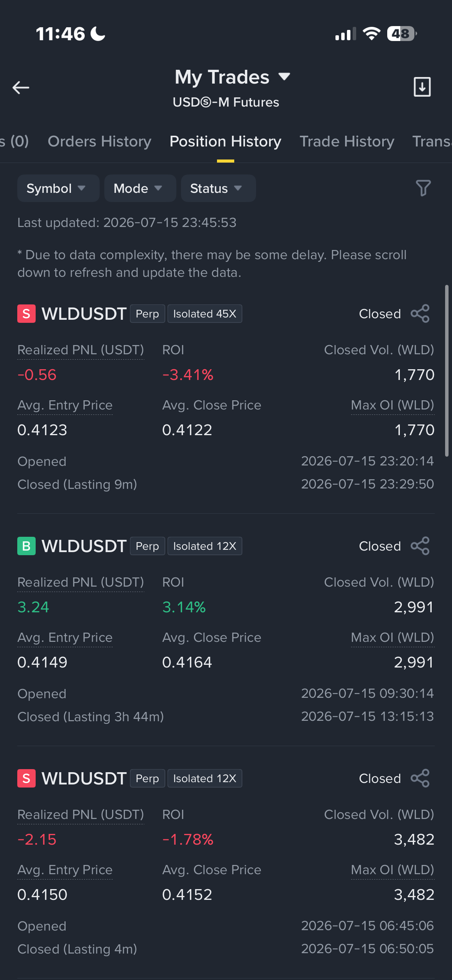Tap the download export icon
Screen dimensions: 452x980
pyautogui.click(x=422, y=87)
